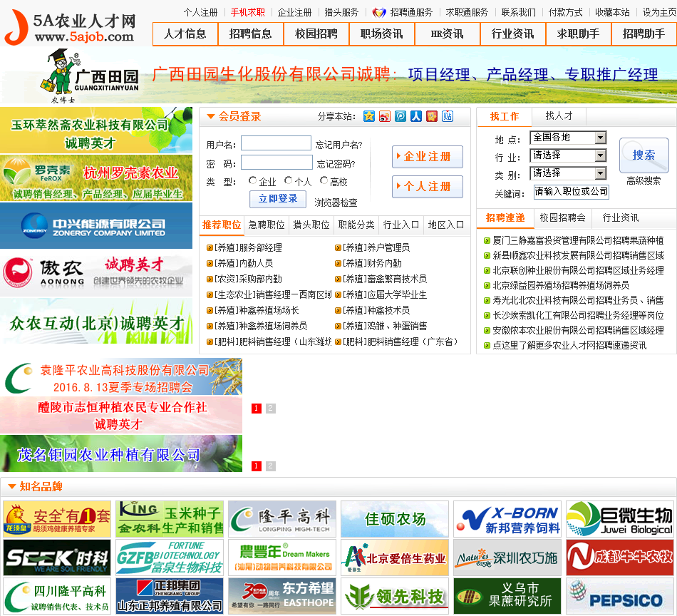Select the 企业 account type radio
Viewport: 677px width, 616px height.
(x=252, y=180)
